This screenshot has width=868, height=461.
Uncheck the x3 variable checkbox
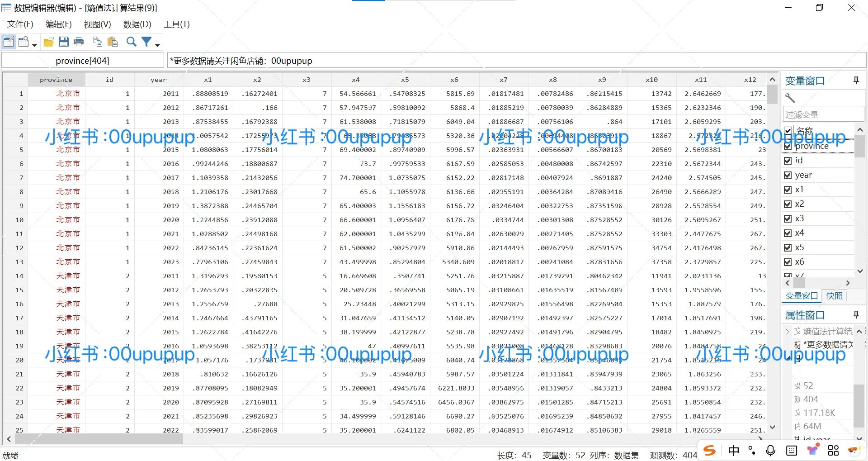pyautogui.click(x=788, y=219)
